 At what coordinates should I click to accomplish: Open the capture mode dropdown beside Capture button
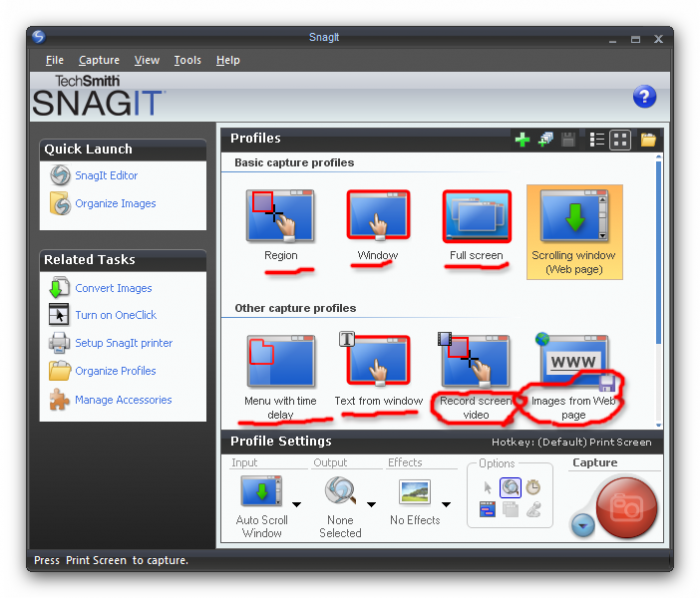583,525
